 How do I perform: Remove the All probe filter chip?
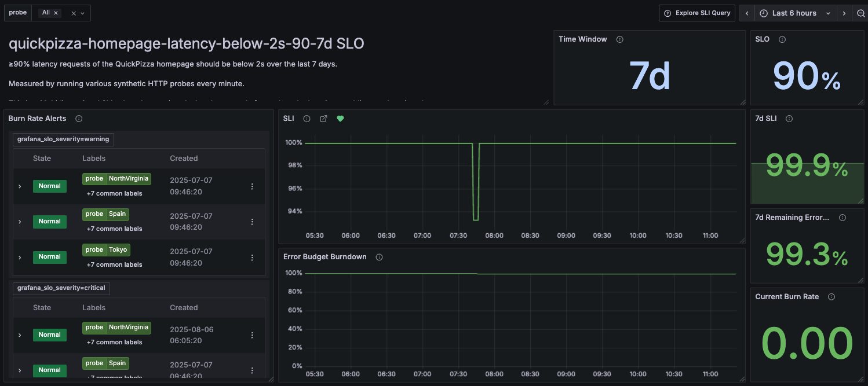[x=56, y=13]
